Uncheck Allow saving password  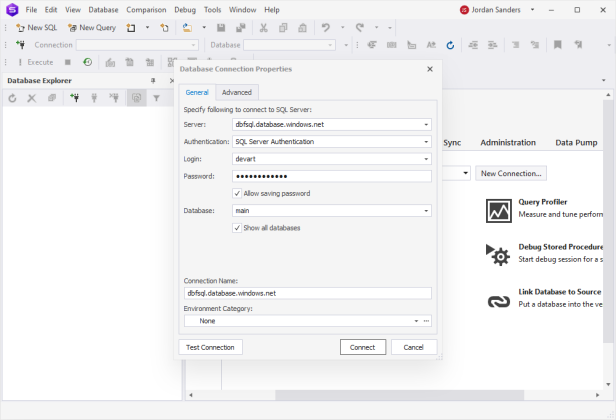[x=236, y=193]
